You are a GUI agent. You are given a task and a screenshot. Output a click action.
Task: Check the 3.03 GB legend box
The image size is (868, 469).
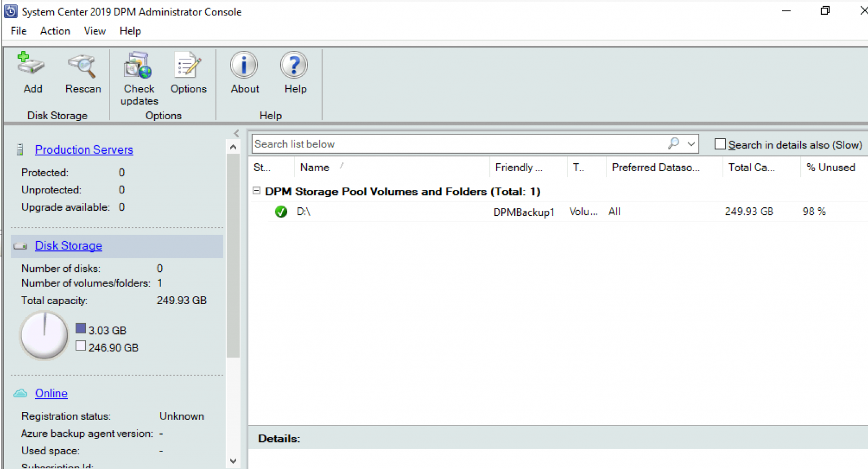[81, 330]
